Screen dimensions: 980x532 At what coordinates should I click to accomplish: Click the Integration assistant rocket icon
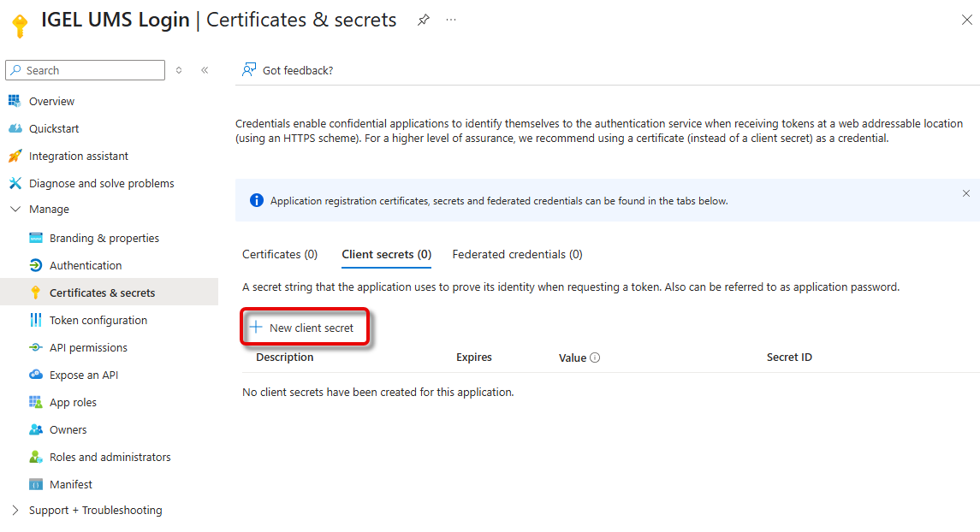coord(14,156)
